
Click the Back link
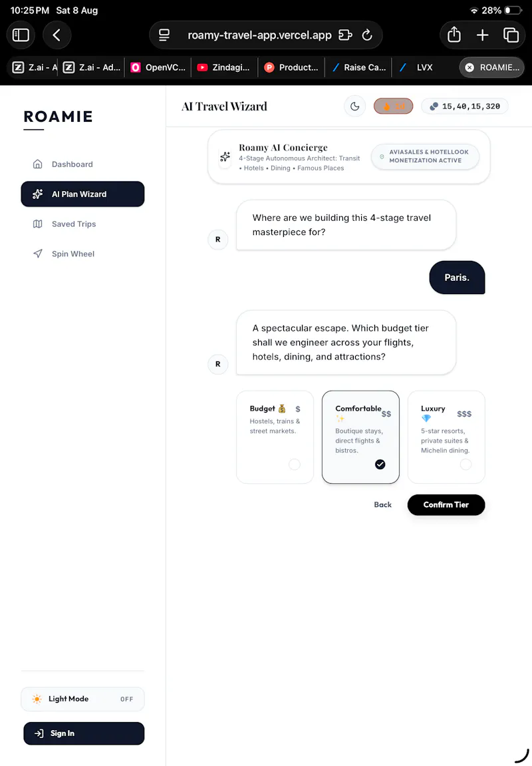point(382,504)
